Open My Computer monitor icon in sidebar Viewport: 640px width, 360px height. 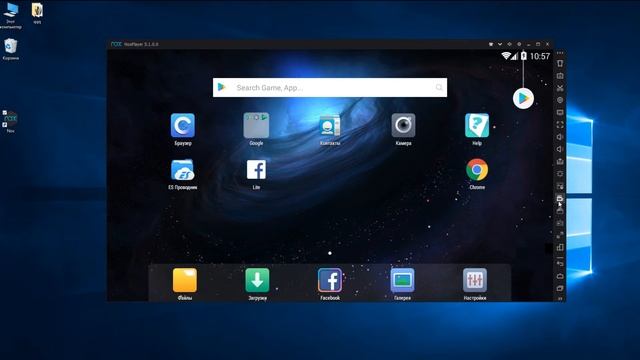(x=560, y=112)
